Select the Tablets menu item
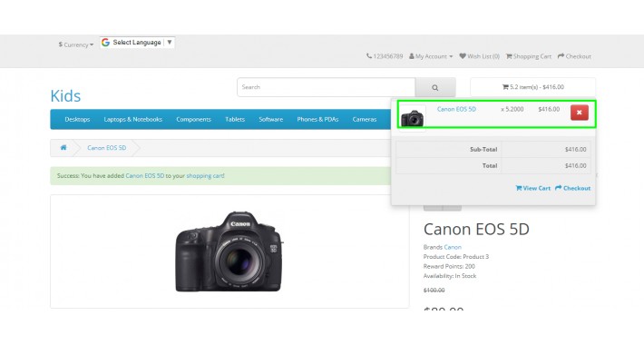 [235, 119]
